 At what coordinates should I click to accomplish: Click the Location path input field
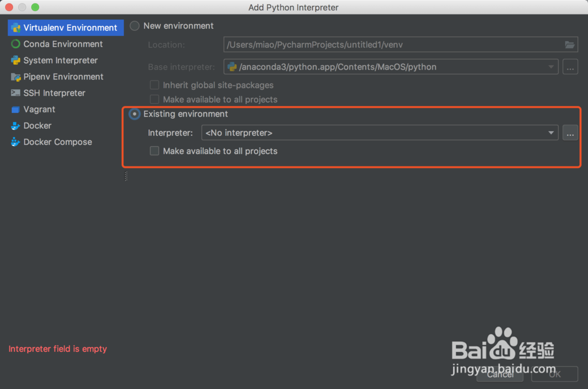(x=400, y=45)
